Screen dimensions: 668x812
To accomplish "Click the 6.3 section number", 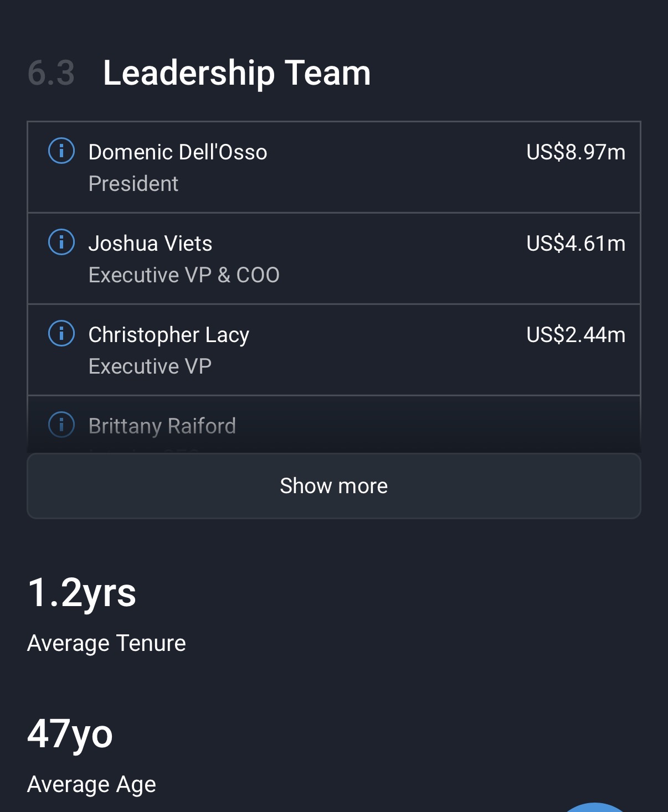I will point(51,73).
